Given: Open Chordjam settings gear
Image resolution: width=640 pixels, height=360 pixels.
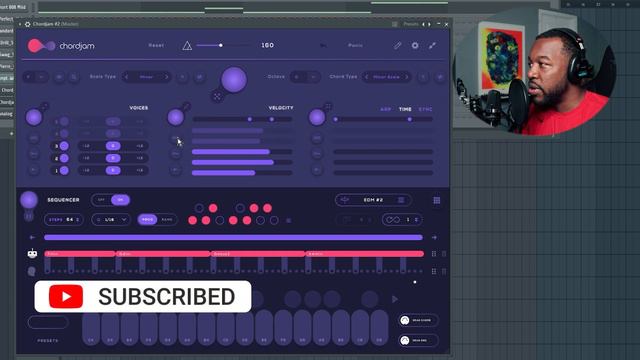Looking at the screenshot, I should tap(415, 45).
